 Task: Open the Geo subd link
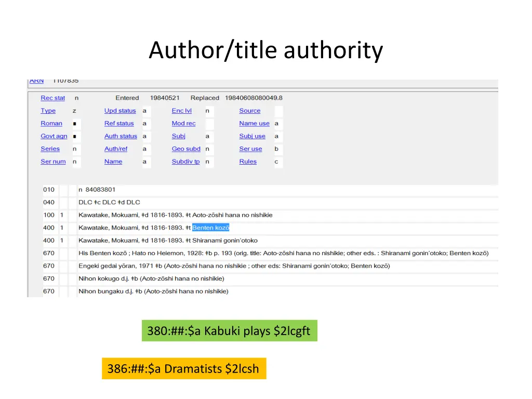coord(186,149)
